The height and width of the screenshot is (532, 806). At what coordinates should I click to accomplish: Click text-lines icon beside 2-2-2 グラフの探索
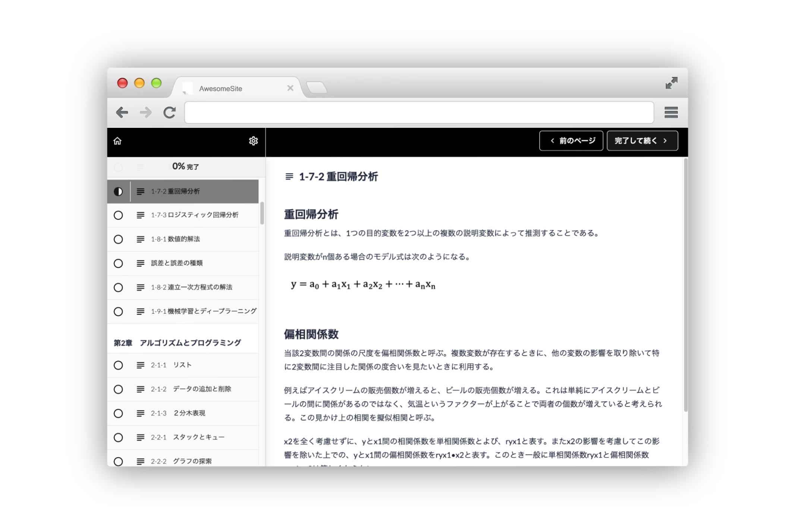click(141, 461)
